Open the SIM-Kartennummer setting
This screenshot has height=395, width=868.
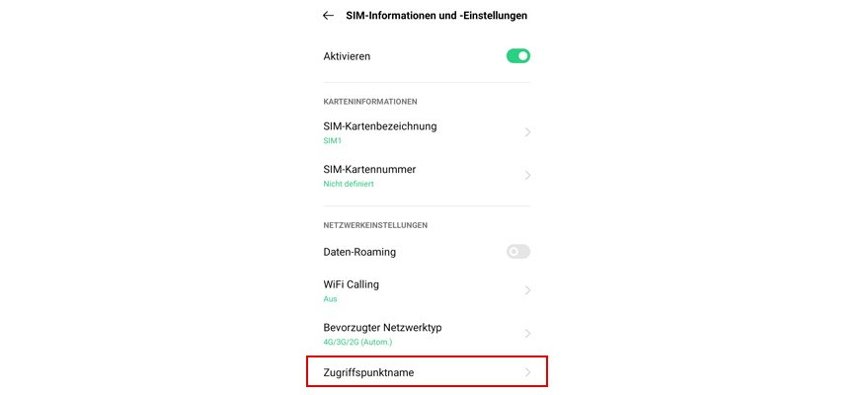pyautogui.click(x=369, y=170)
